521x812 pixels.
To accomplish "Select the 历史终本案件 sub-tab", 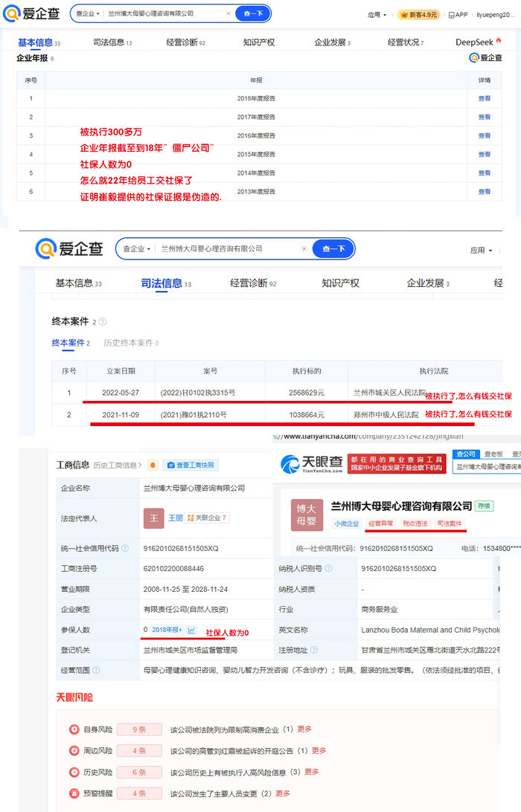I will tap(130, 343).
